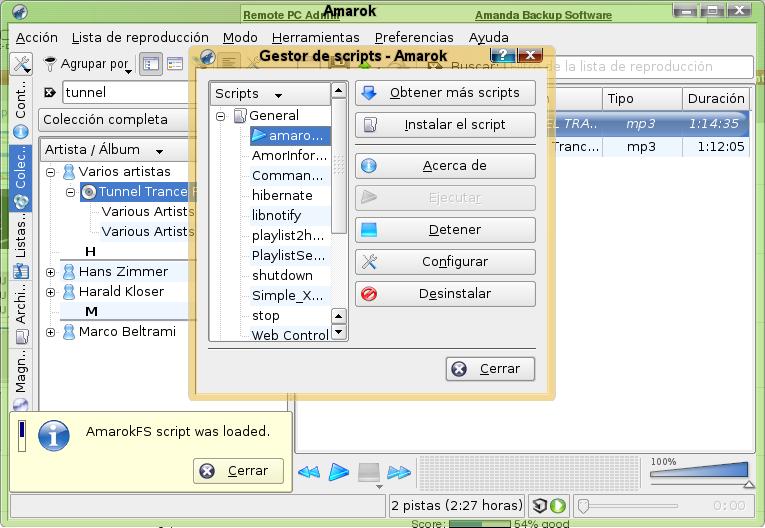Dismiss AmarokFS popup with Cerrar
This screenshot has height=528, width=765.
click(238, 471)
